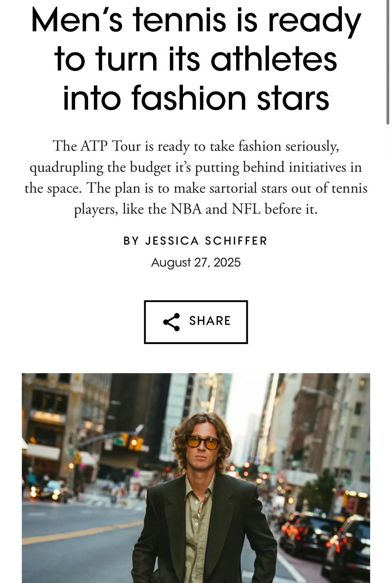Image resolution: width=392 pixels, height=583 pixels.
Task: Click the word "quadrupling" in the summary
Action: point(66,167)
